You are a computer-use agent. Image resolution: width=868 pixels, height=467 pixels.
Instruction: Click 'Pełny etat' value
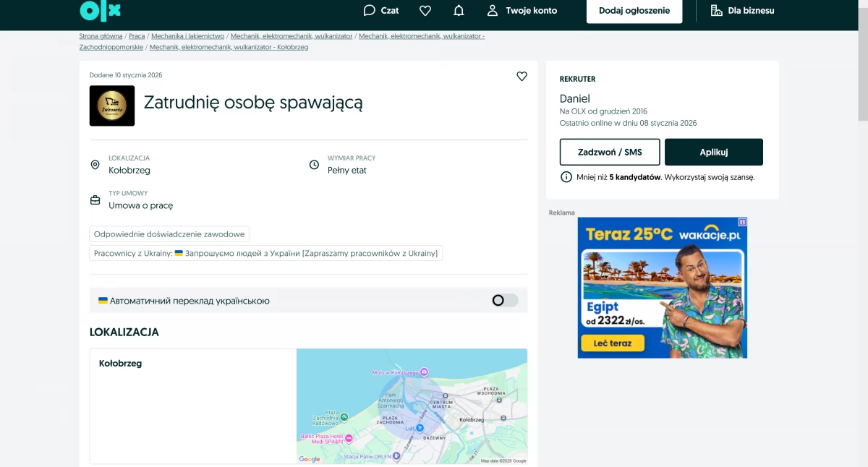347,171
